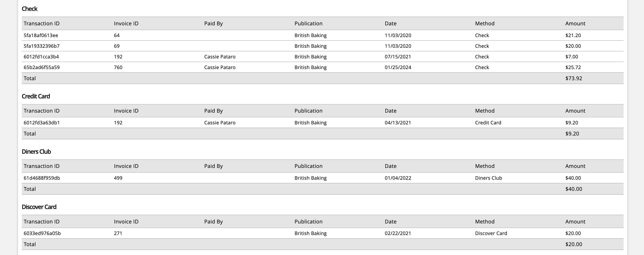Click the Credit Card section heading
Image resolution: width=644 pixels, height=255 pixels.
36,96
